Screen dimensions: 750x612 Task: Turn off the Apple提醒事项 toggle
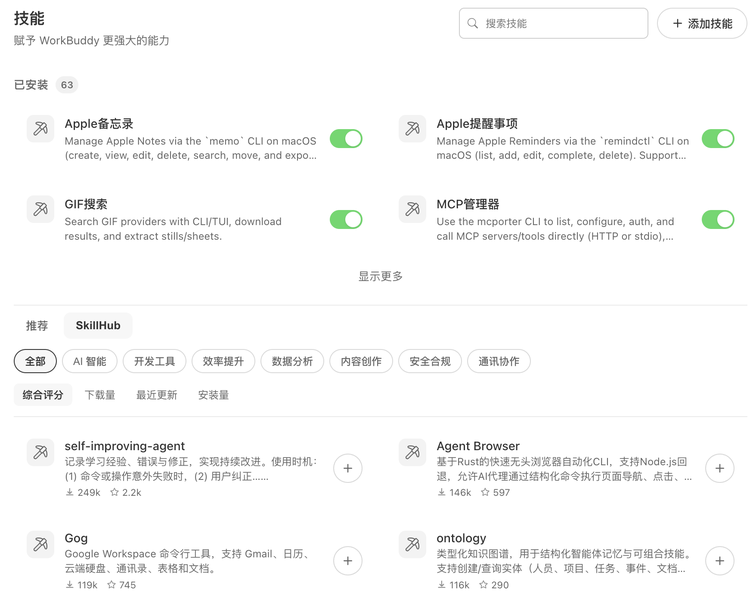pyautogui.click(x=718, y=139)
